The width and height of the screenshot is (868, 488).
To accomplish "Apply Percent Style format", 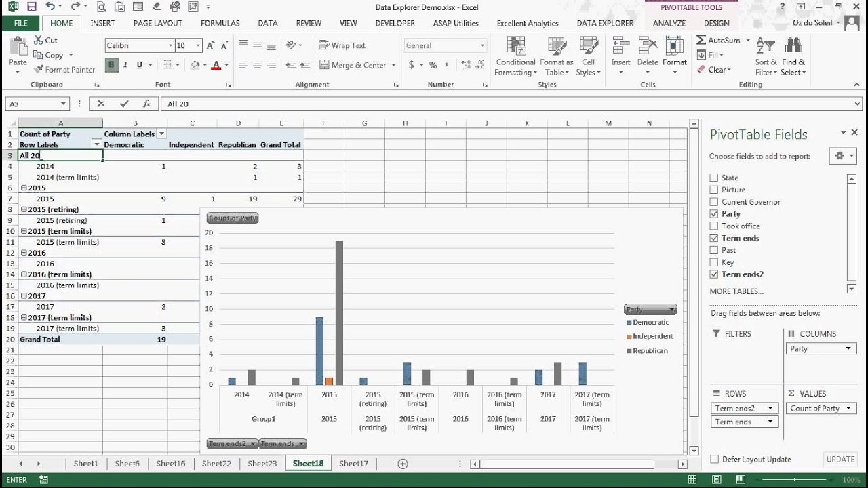I will (x=433, y=65).
